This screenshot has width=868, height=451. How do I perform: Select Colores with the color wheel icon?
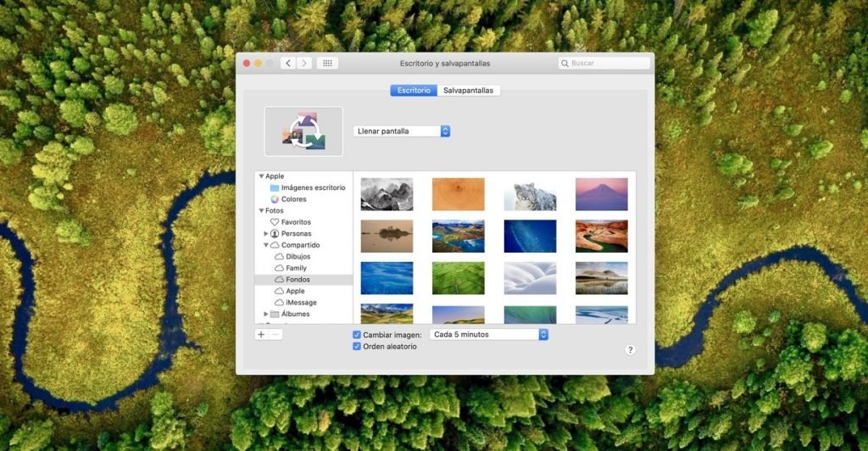[293, 199]
